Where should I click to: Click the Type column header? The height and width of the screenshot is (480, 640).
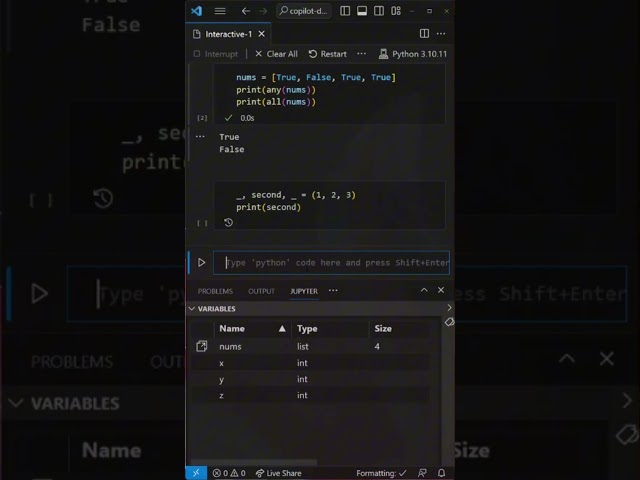[x=330, y=329]
